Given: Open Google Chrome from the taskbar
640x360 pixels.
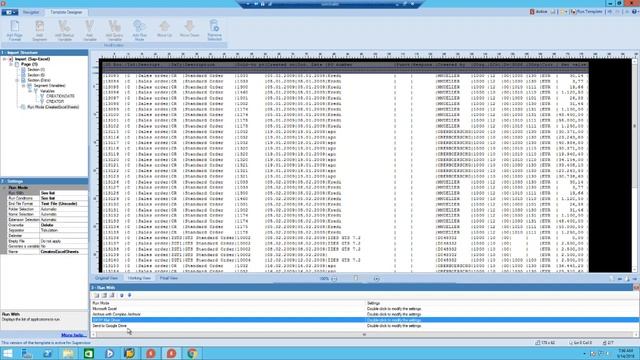Looking at the screenshot, I should (192, 353).
